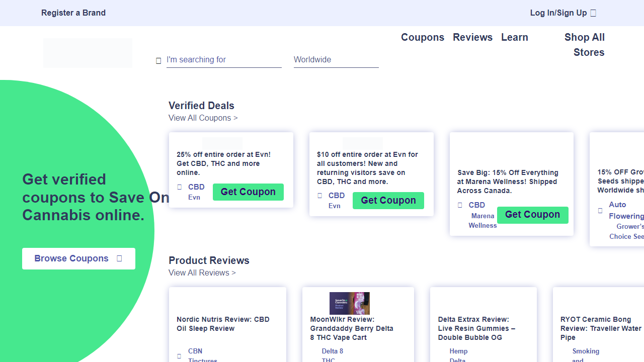Click the arrow icon on the Browse Coupons button
The image size is (644, 362).
[119, 258]
